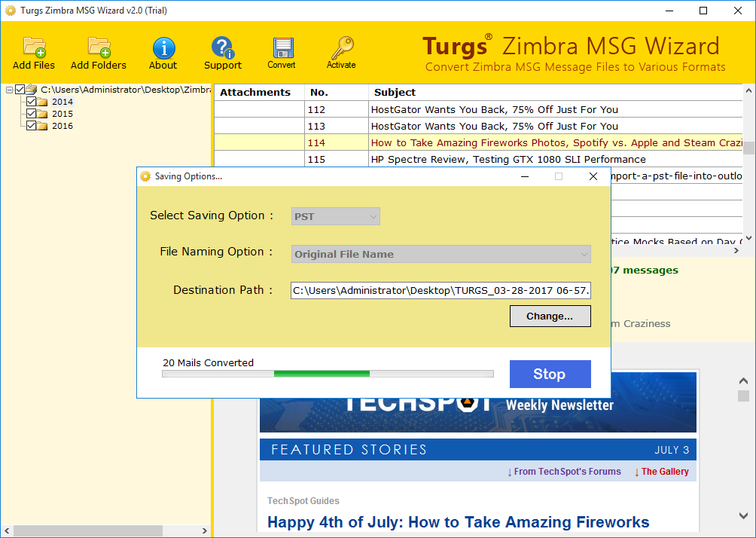756x538 pixels.
Task: Click the Add Folders toolbar icon
Action: pos(99,47)
